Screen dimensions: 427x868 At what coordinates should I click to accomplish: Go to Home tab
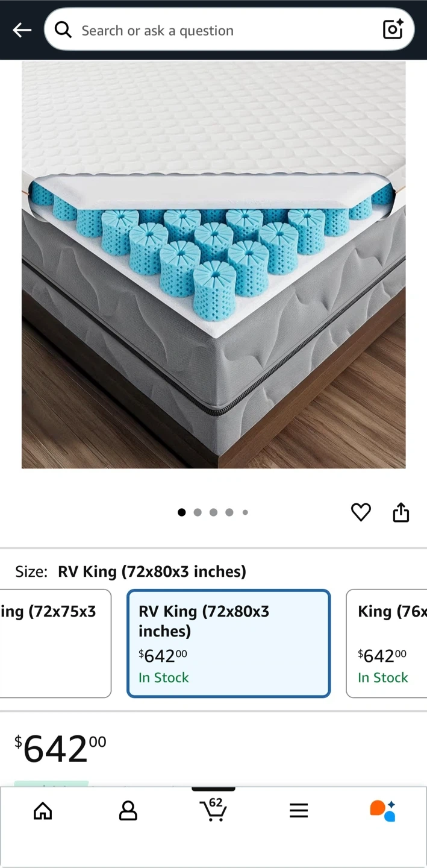pos(43,811)
